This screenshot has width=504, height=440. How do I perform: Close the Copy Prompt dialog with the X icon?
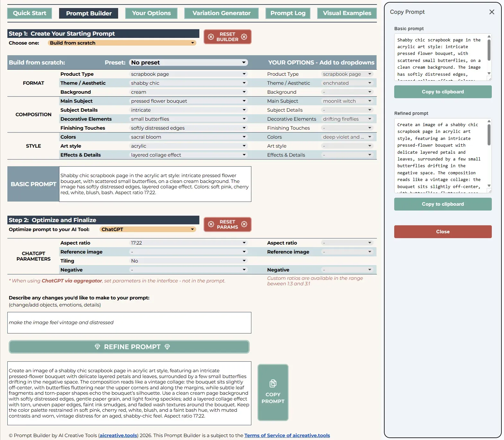point(491,12)
